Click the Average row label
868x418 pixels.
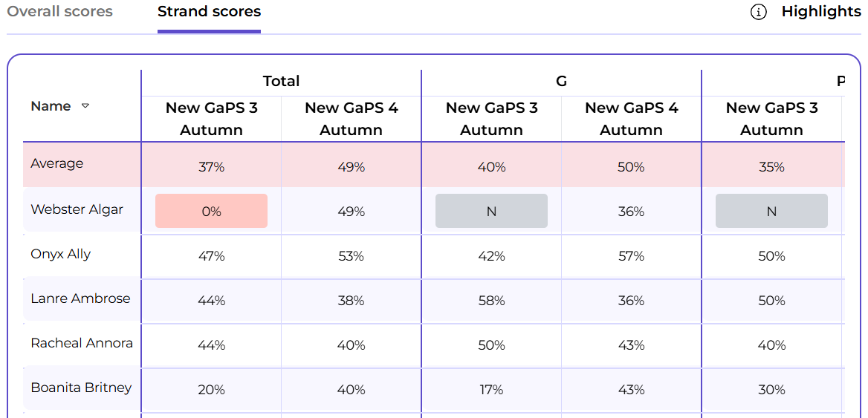click(x=57, y=163)
